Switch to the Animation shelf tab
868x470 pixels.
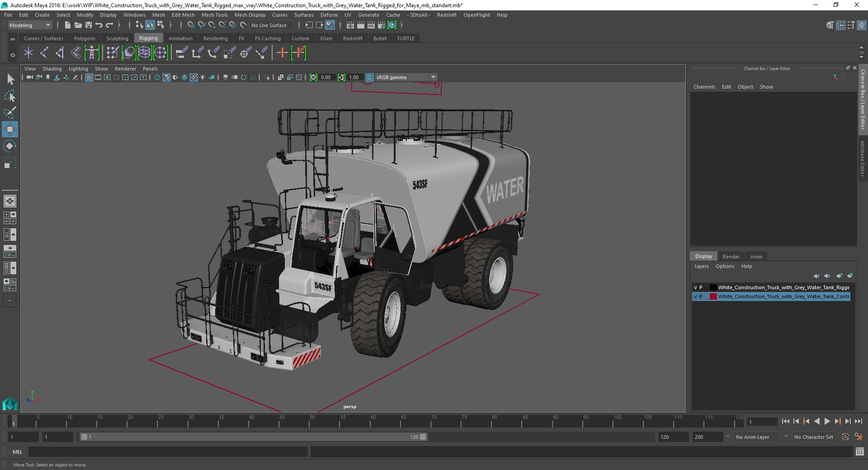coord(180,38)
